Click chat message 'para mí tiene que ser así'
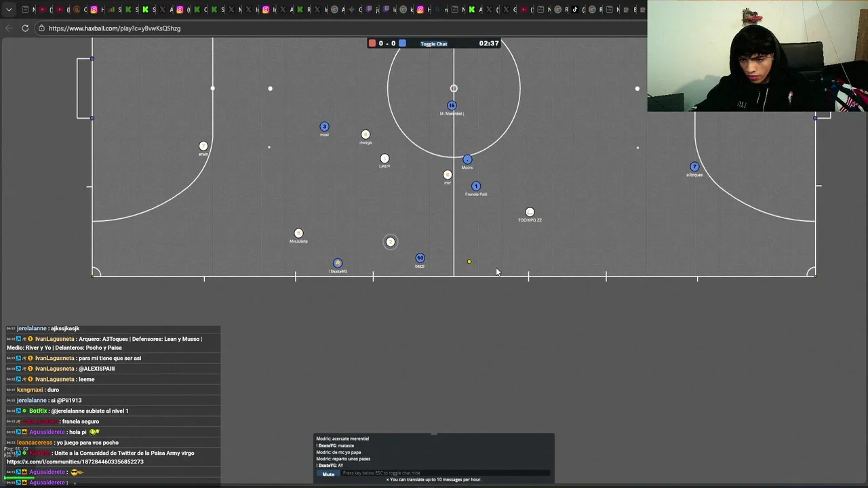Image resolution: width=868 pixels, height=488 pixels. 110,358
